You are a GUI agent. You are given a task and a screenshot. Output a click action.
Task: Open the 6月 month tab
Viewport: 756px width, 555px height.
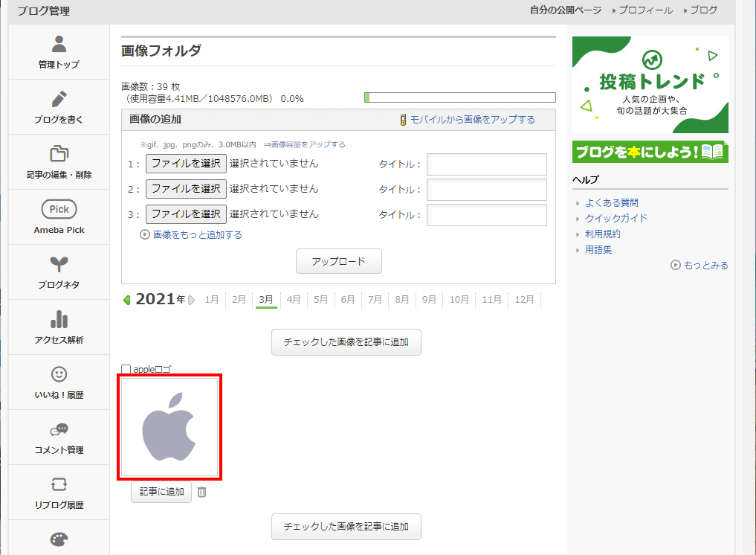click(347, 300)
